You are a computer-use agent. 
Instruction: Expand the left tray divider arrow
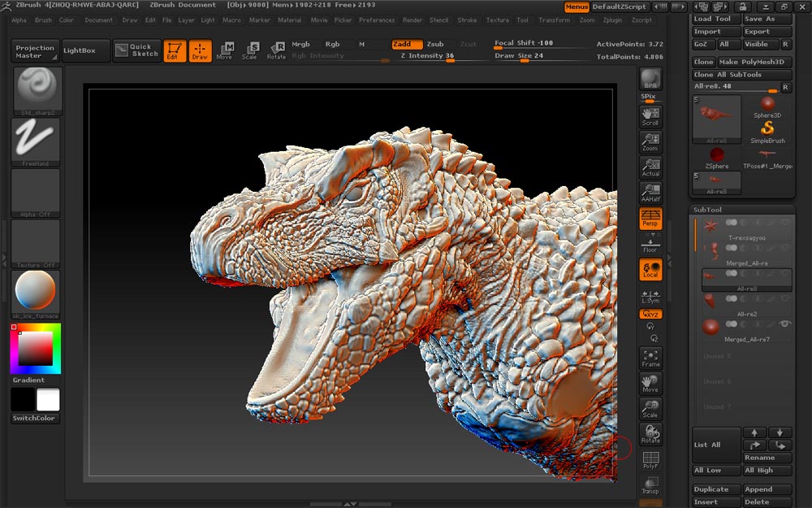[4, 259]
